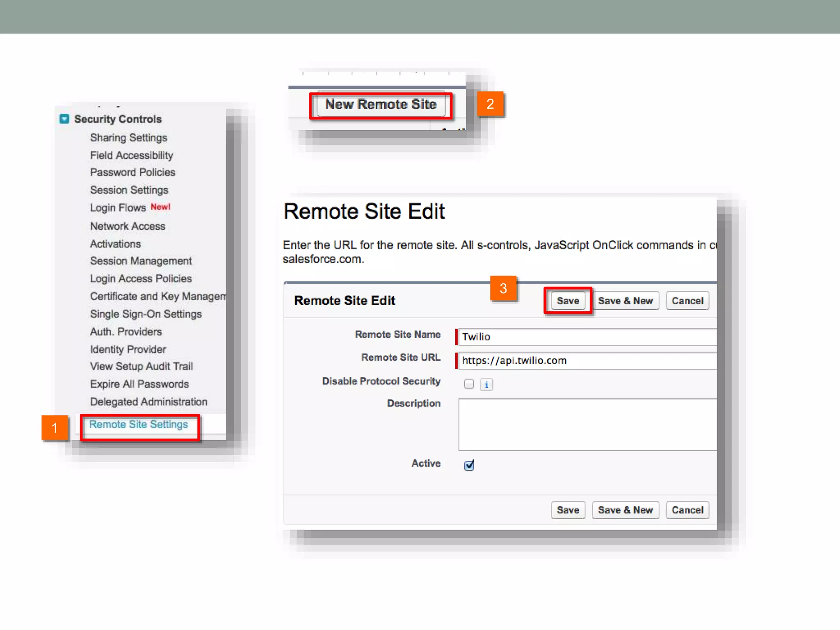Viewport: 840px width, 630px height.
Task: Click the Description text area
Action: 587,425
